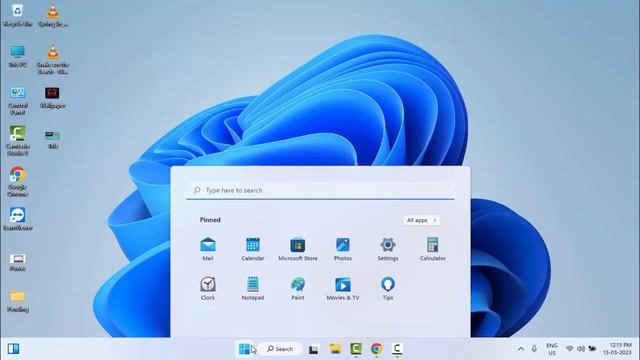Screen dimensions: 640x360
Task: Select the Control Panel desktop icon
Action: (18, 100)
